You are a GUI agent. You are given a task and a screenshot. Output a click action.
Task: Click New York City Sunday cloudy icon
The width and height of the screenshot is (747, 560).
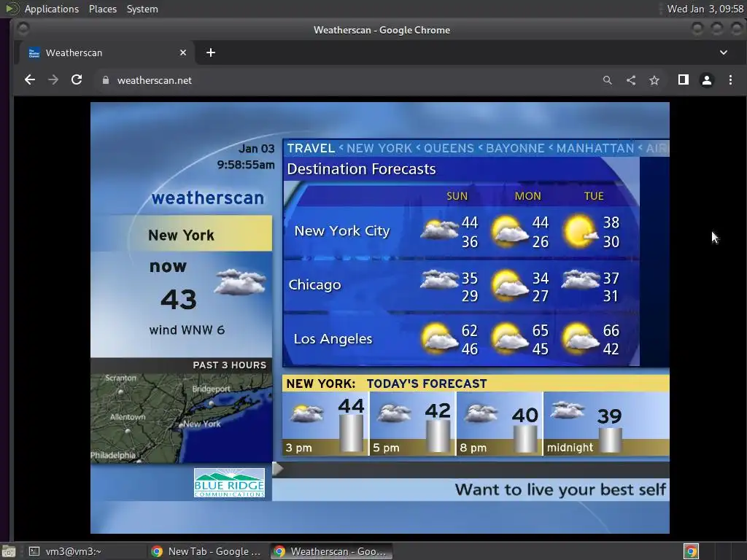click(x=438, y=230)
